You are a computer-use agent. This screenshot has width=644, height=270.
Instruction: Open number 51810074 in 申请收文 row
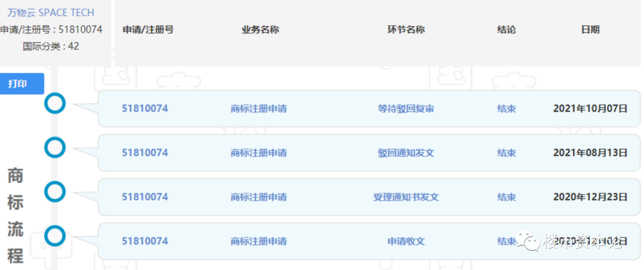point(145,241)
